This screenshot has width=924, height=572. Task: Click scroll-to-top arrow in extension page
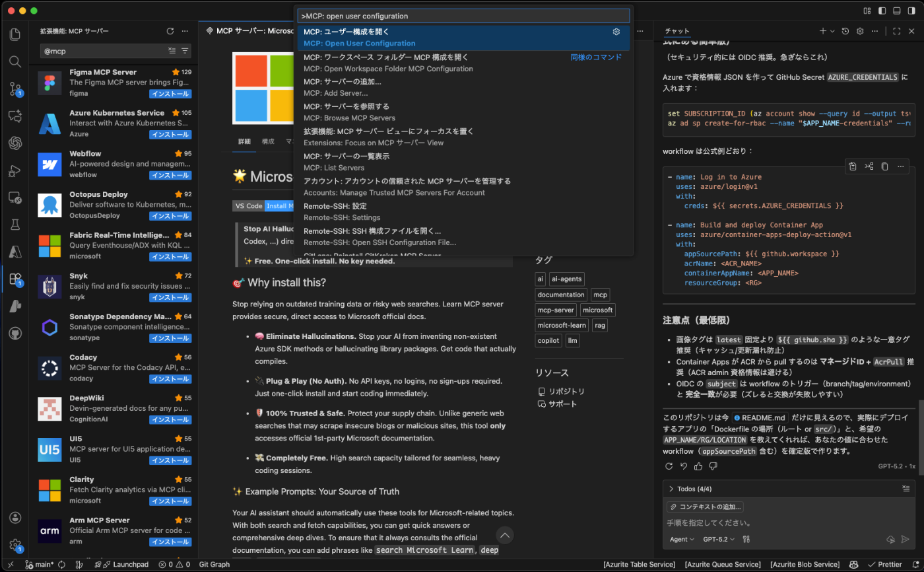504,535
